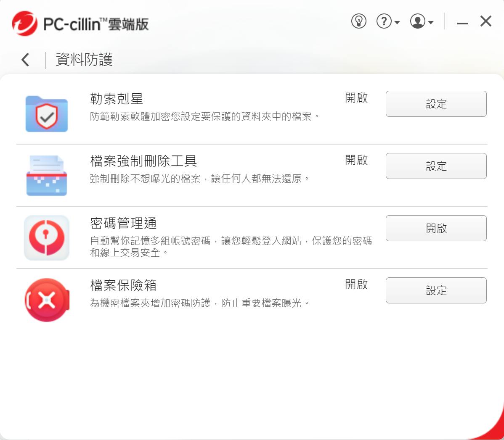Open 設定 for 檔案保險箱
This screenshot has width=504, height=440.
click(x=436, y=290)
